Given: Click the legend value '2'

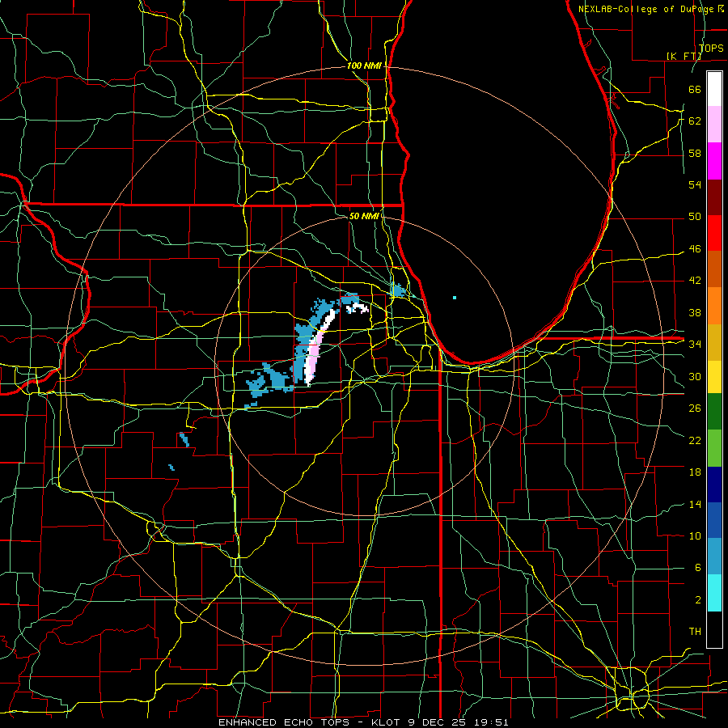Looking at the screenshot, I should click(697, 600).
